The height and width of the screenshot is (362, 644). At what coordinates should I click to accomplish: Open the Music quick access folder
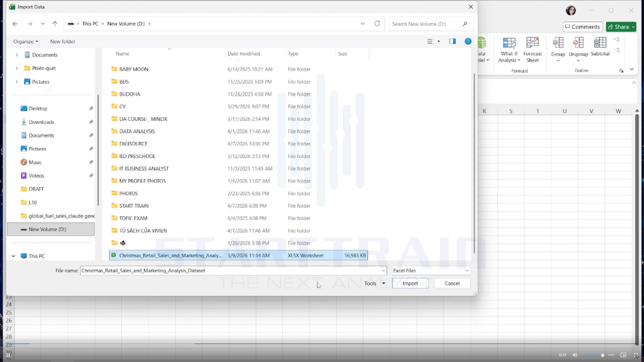tap(35, 162)
